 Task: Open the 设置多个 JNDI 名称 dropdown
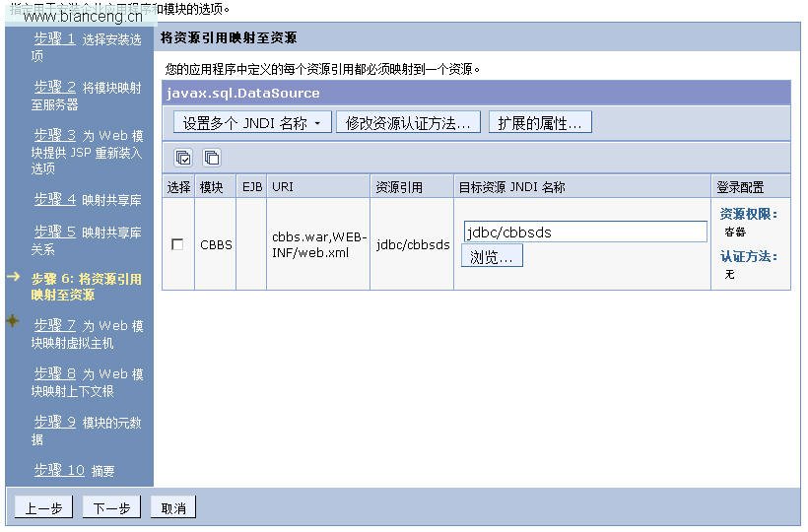(252, 122)
